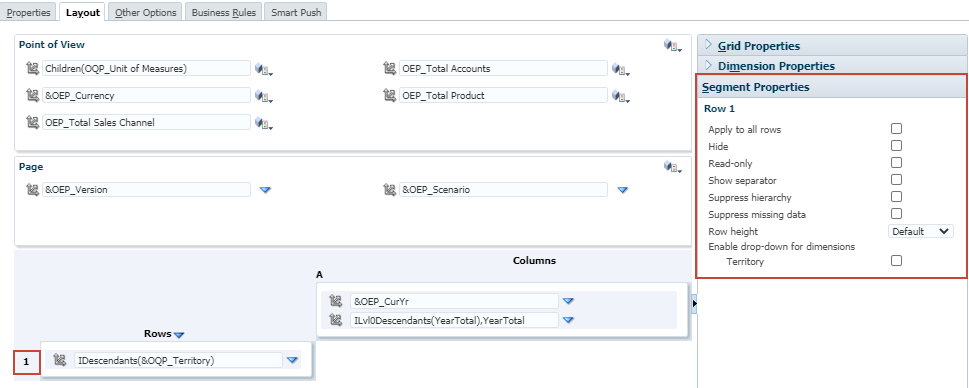The height and width of the screenshot is (388, 969).
Task: Open member selector icon for Children(OQP_Unit of Measures)
Action: coord(32,69)
